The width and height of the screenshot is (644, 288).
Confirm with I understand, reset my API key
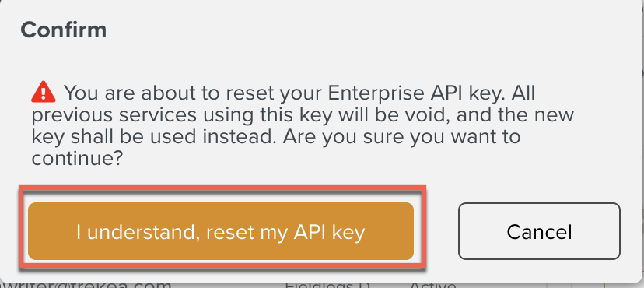(x=221, y=231)
